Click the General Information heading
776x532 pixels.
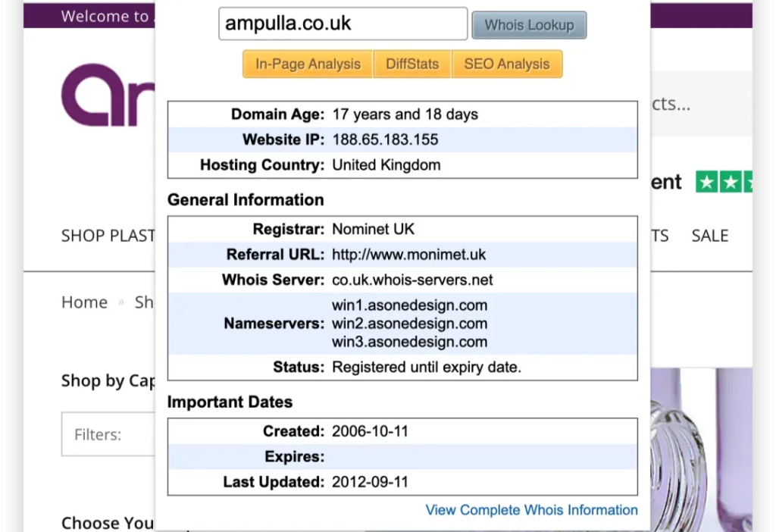click(246, 199)
